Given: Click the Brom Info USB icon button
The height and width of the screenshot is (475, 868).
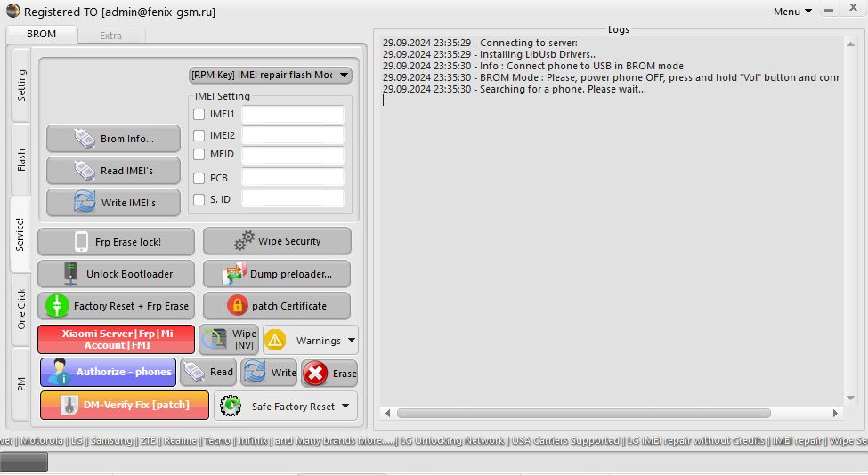Looking at the screenshot, I should tap(84, 139).
